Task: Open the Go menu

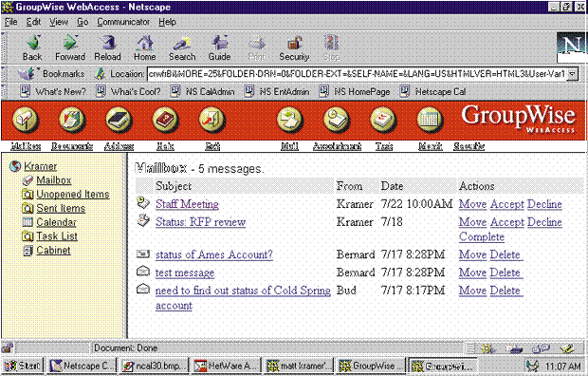Action: [x=83, y=22]
